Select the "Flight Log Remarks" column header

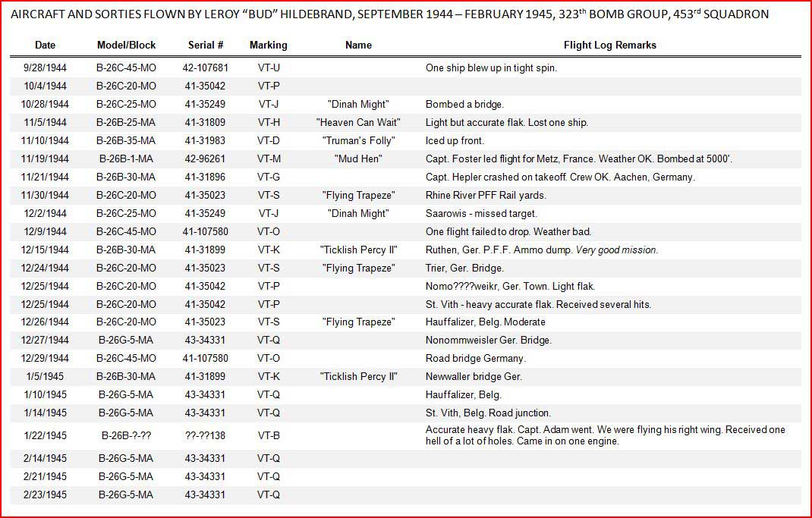[610, 45]
